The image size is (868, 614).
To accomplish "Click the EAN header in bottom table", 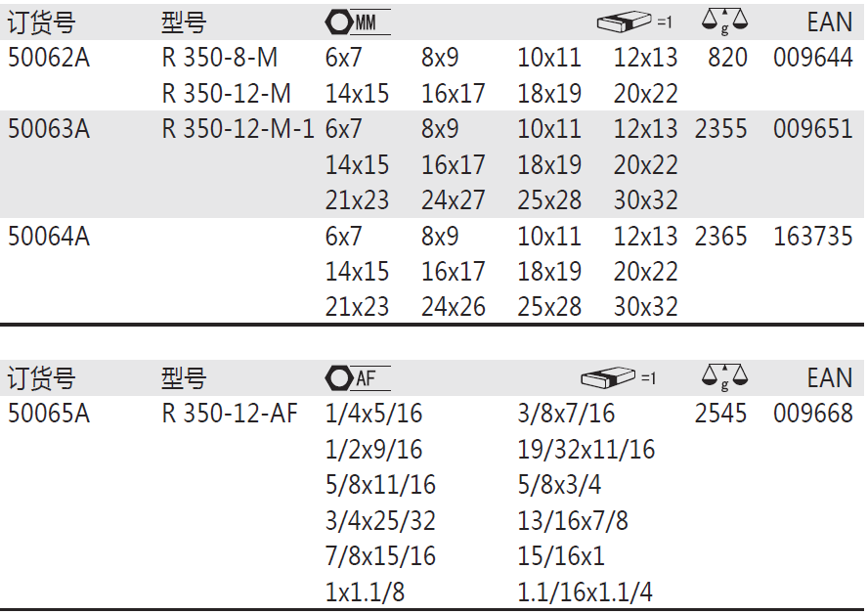I will [829, 378].
